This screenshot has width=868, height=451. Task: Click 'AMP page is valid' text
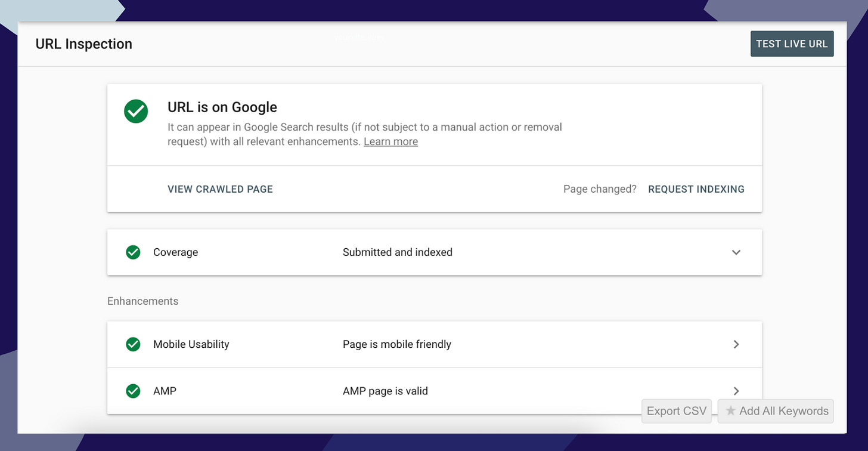[386, 391]
